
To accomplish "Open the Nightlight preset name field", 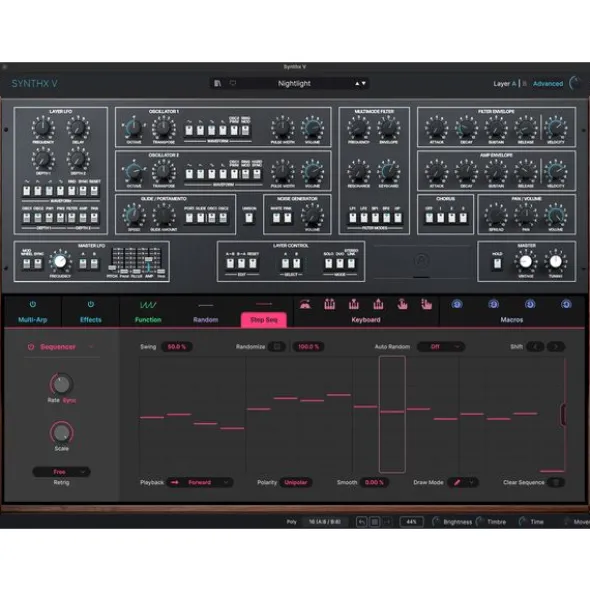I will (294, 83).
